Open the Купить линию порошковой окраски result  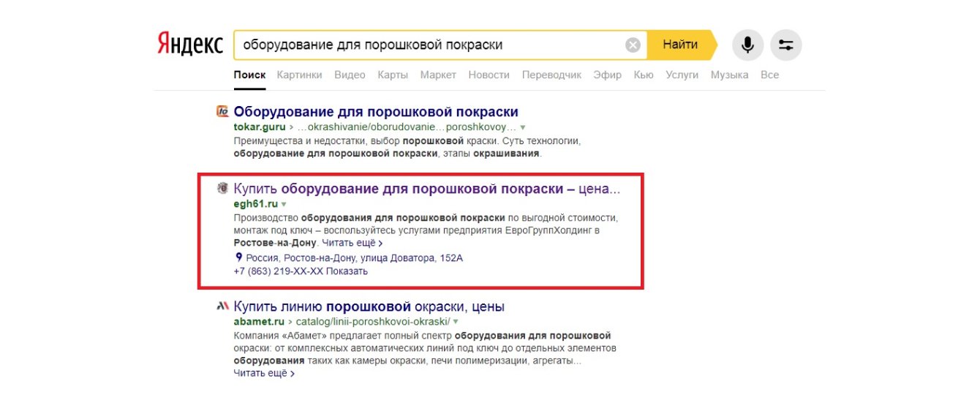pos(369,306)
